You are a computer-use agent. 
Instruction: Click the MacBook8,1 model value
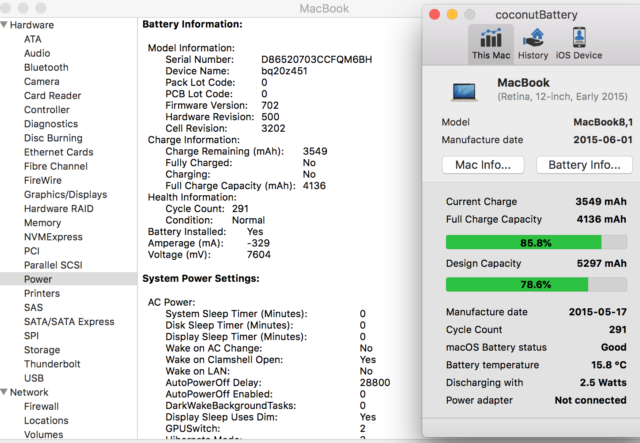coord(603,122)
